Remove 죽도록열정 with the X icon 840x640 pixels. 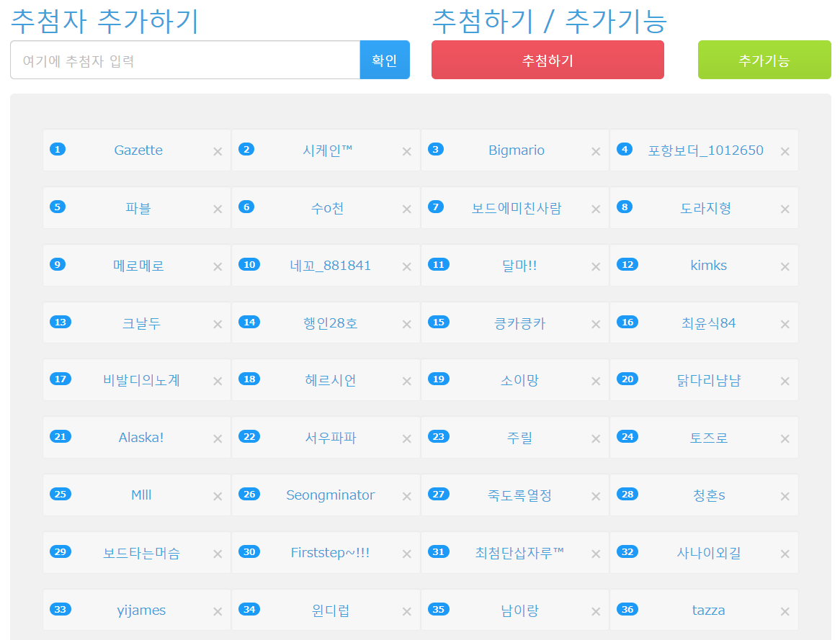coord(596,497)
